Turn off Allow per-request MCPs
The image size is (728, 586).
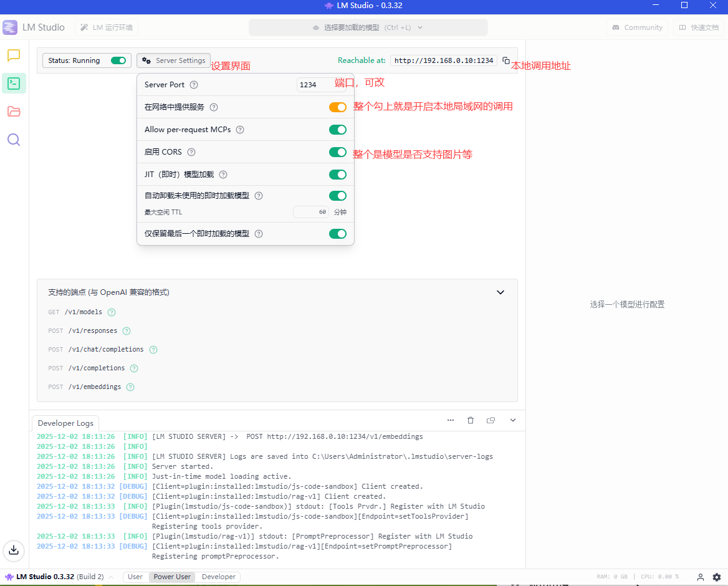(337, 130)
